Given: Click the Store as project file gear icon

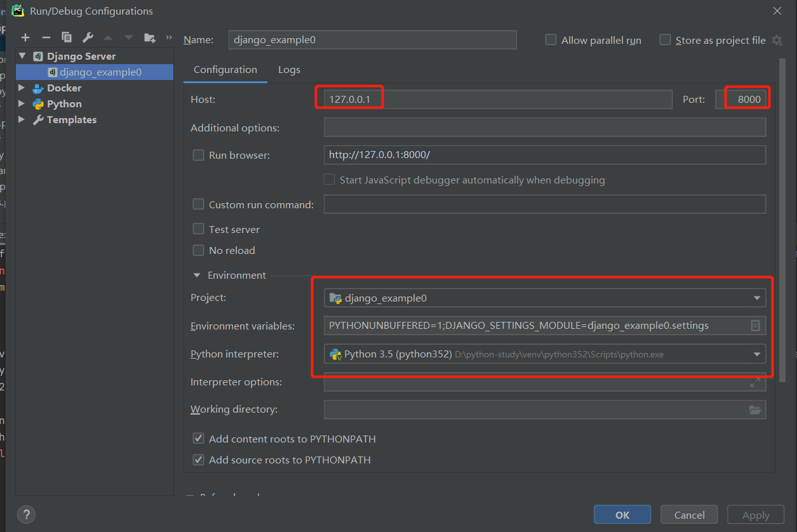Looking at the screenshot, I should [x=777, y=41].
